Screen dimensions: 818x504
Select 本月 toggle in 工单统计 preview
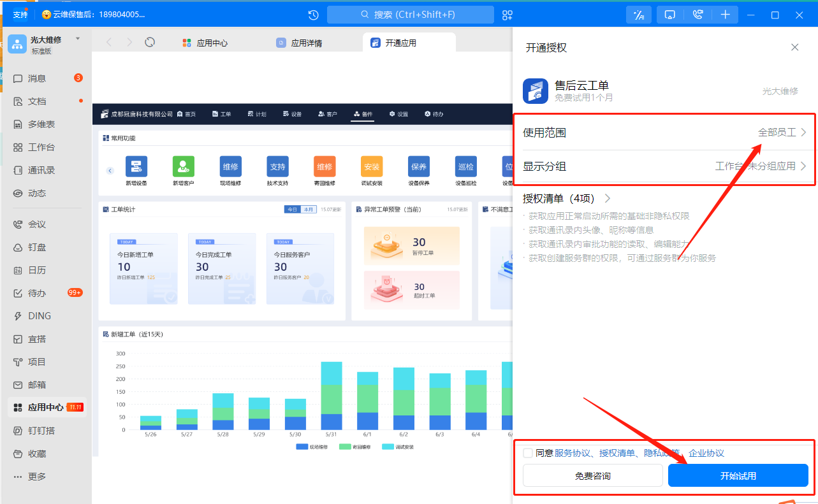(308, 209)
